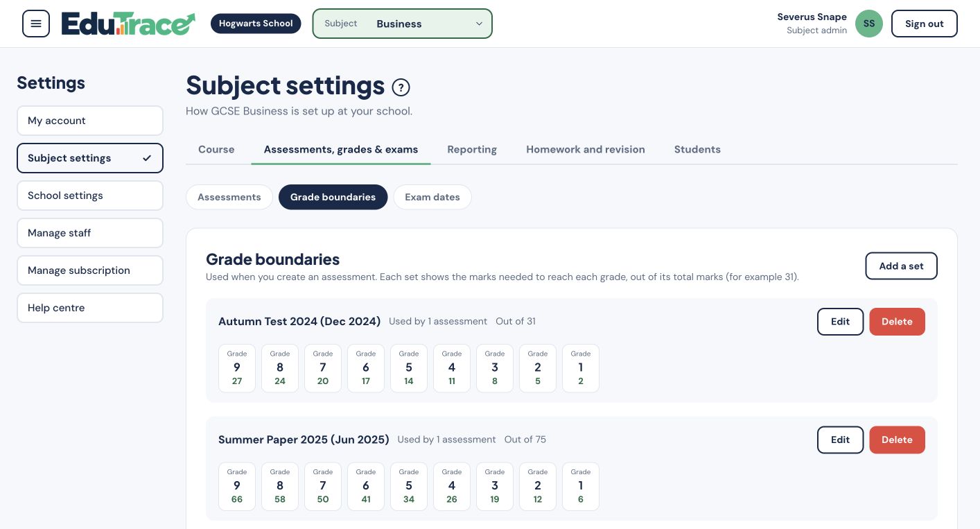Edit the Summer Paper 2025 set

point(840,440)
